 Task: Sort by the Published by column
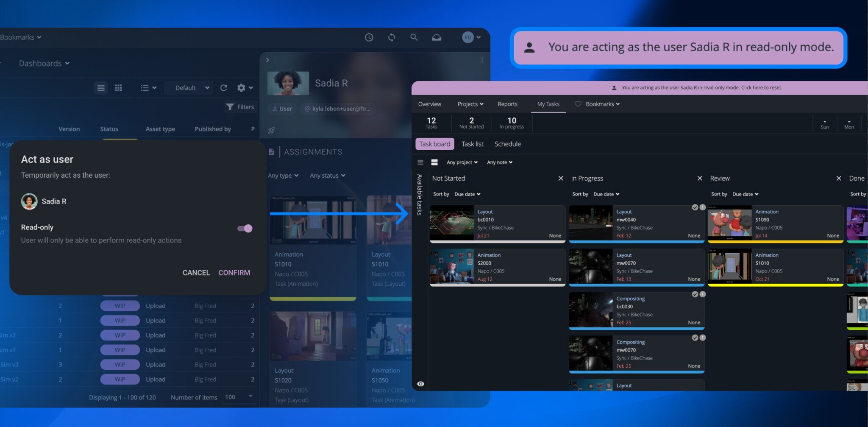tap(213, 129)
